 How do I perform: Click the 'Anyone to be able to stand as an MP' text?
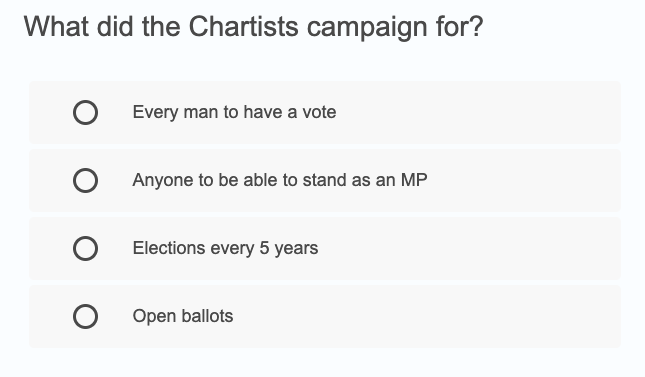pyautogui.click(x=280, y=180)
